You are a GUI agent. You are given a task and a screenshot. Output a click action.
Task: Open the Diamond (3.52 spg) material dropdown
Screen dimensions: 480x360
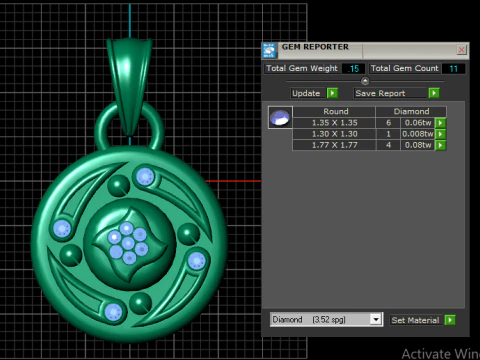point(376,320)
